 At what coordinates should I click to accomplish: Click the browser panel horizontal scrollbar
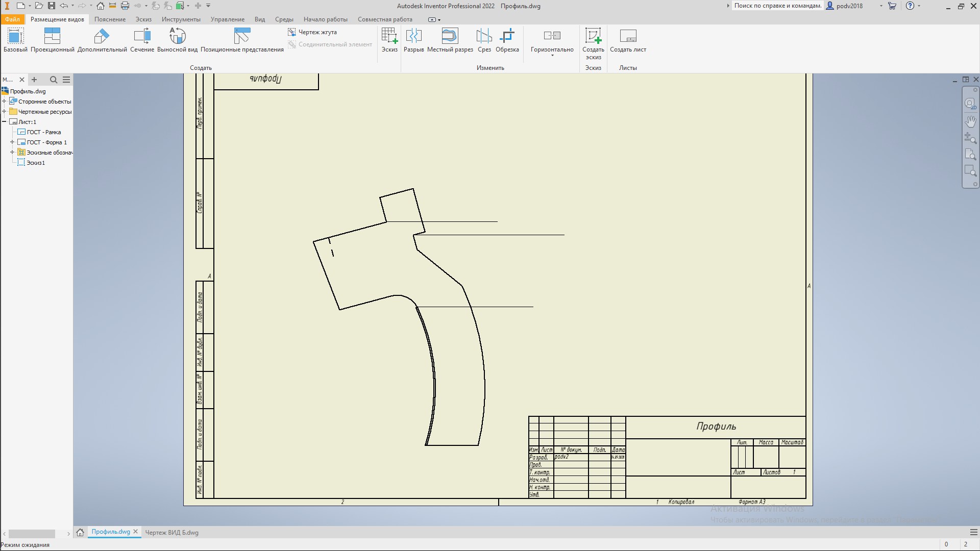(x=32, y=534)
